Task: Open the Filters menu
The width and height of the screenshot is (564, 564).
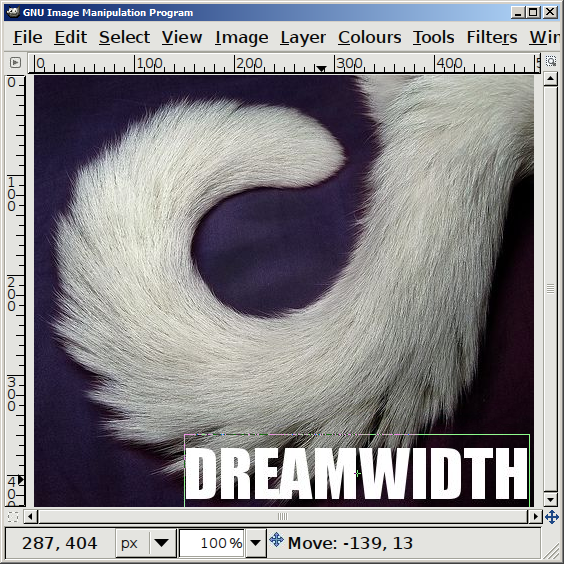Action: [x=492, y=37]
